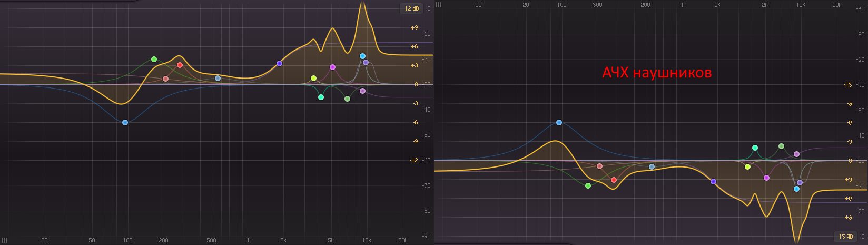Select magenta band node in right graph
Screen dimensions: 868x245
click(x=766, y=178)
